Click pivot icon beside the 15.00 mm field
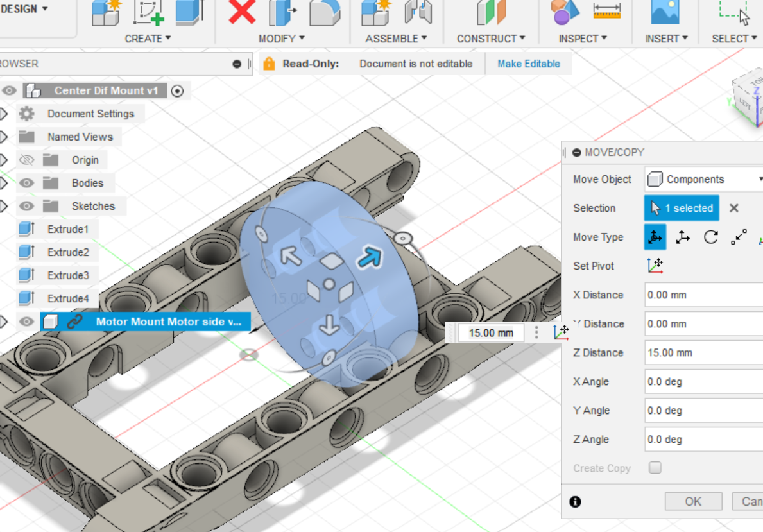Screen dimensions: 763x532 tap(561, 332)
